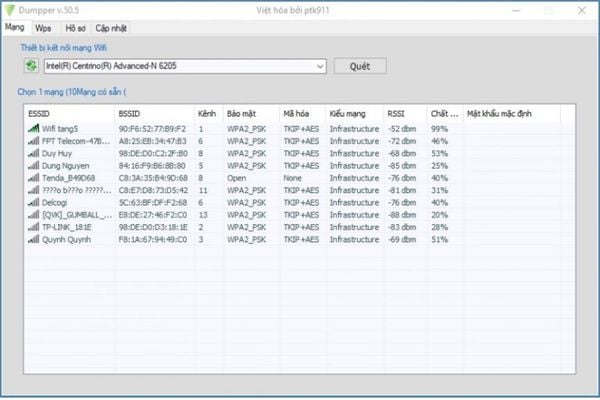Open the Hồ sơ tab

pos(76,27)
